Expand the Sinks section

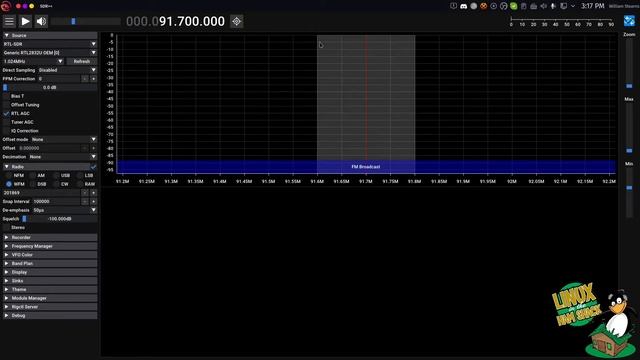[x=50, y=281]
